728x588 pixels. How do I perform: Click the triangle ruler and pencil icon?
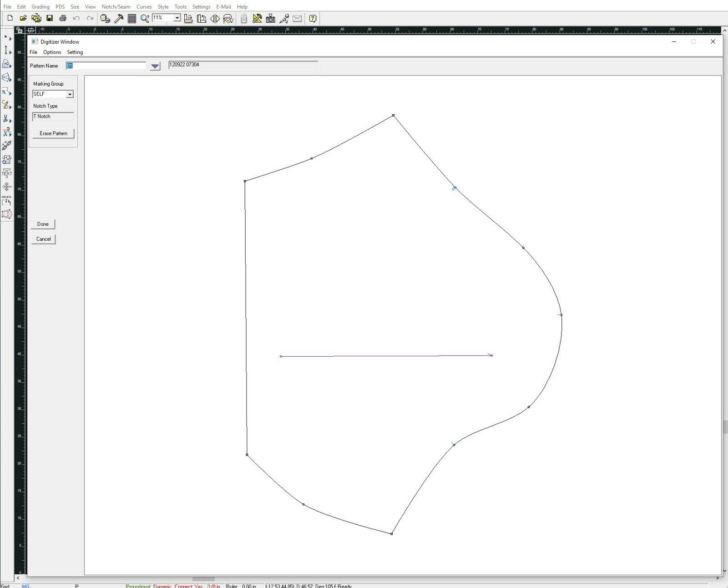click(x=257, y=18)
